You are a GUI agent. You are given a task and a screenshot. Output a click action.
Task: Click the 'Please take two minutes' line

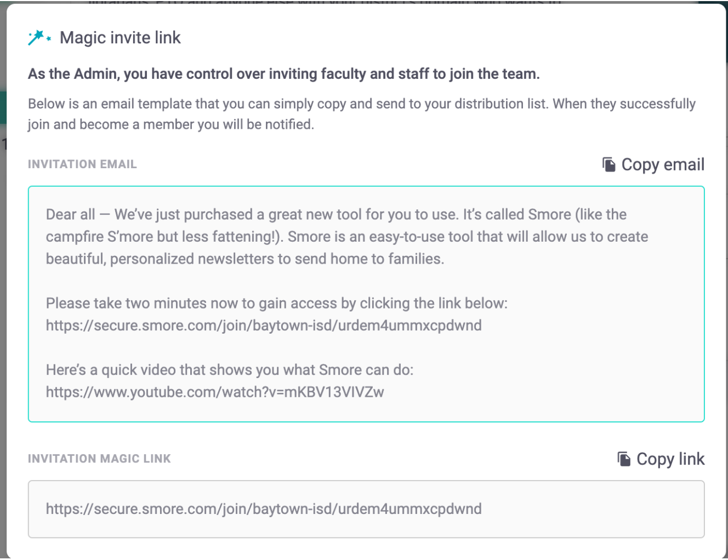pos(276,303)
